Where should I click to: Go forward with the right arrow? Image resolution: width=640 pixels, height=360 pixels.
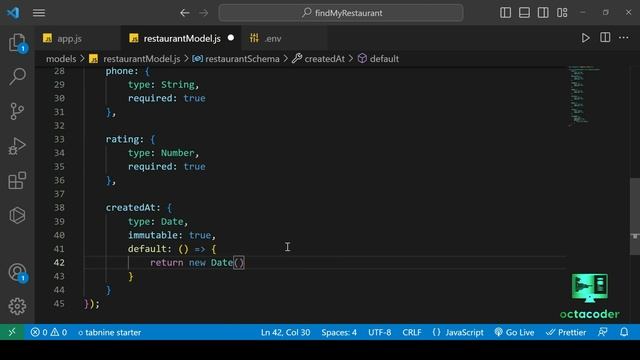[x=204, y=13]
